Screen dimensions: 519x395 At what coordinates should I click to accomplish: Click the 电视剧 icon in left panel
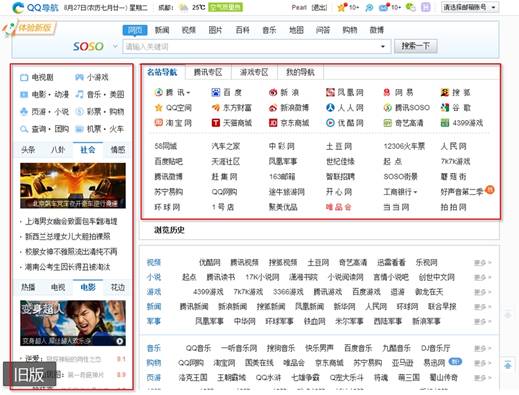[24, 77]
